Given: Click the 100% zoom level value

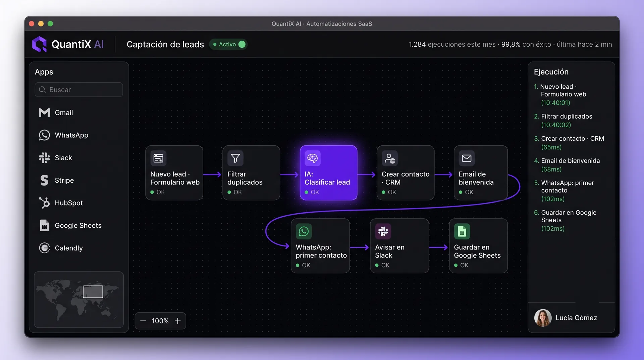Looking at the screenshot, I should [x=160, y=321].
